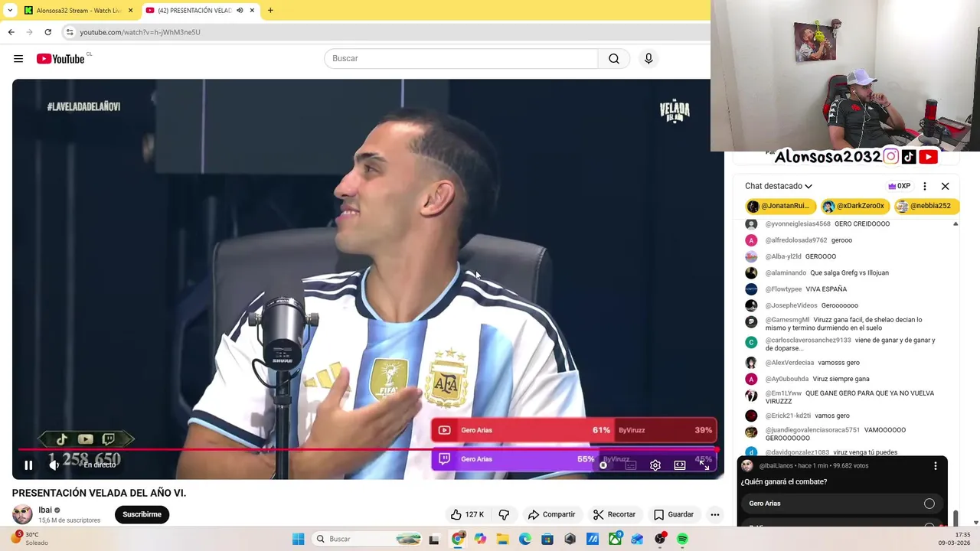Viewport: 980px width, 551px height.
Task: Close the live chat panel
Action: click(x=945, y=186)
